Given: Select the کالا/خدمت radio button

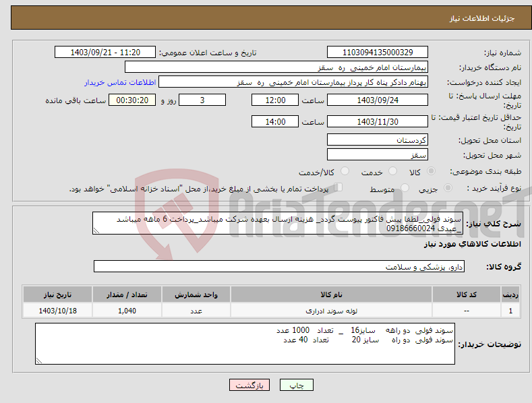Looking at the screenshot, I should [345, 171].
